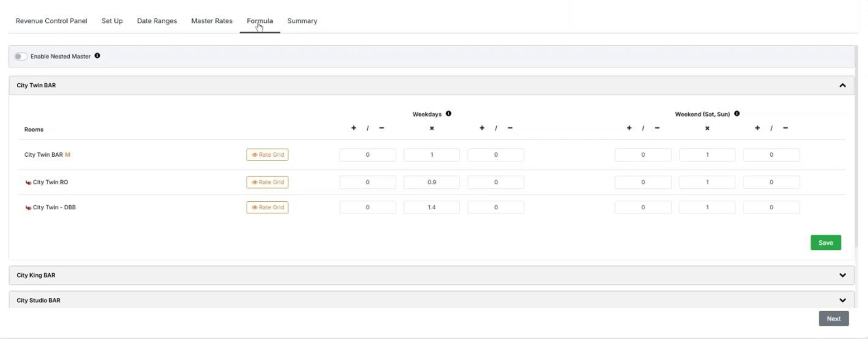Screen dimensions: 868x339
Task: Click derived-rate icon beside City Twin - DBB
Action: tap(28, 207)
